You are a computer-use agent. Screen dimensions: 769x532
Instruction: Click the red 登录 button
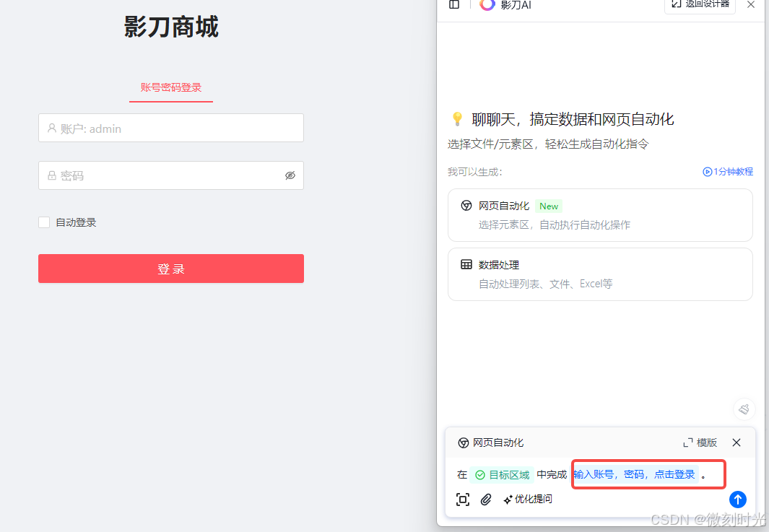[170, 269]
